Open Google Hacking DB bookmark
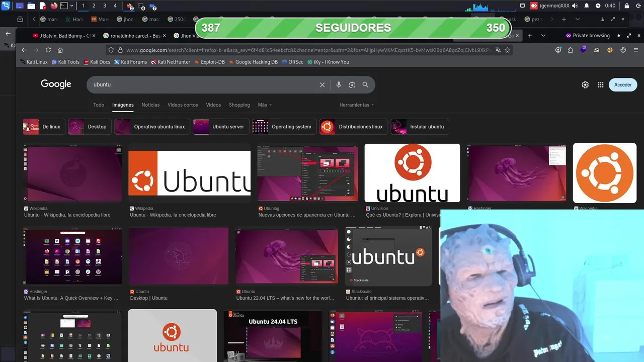 [x=253, y=62]
